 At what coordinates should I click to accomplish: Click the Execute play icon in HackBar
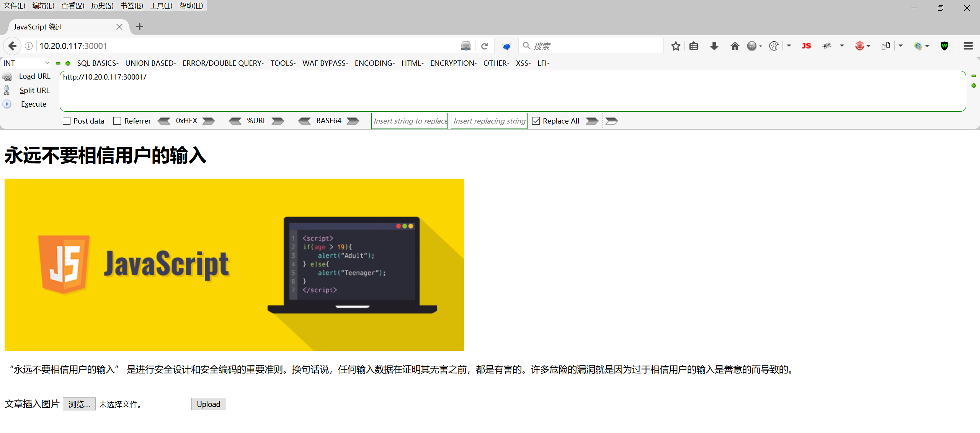pos(7,104)
